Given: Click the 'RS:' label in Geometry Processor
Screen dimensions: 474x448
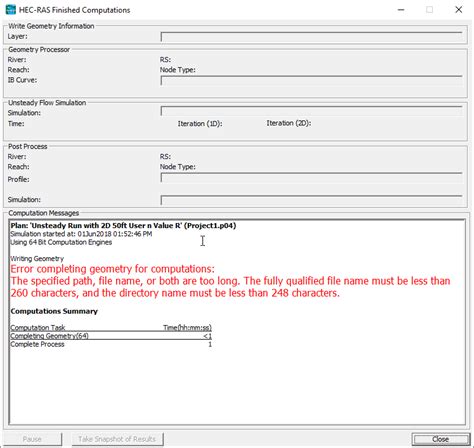Looking at the screenshot, I should pos(165,60).
